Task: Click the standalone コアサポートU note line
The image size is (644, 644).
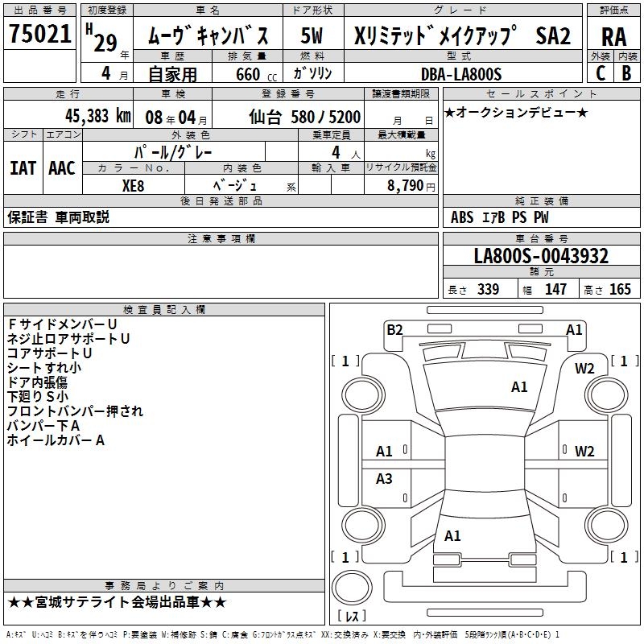Action: 49,353
